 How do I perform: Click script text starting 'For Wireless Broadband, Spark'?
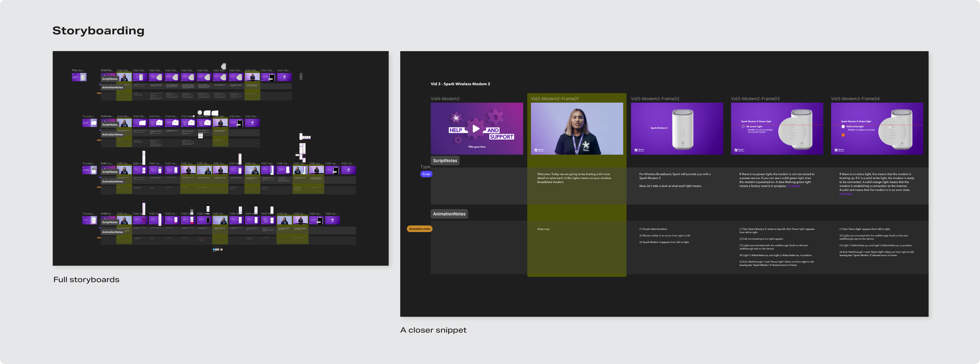click(675, 180)
